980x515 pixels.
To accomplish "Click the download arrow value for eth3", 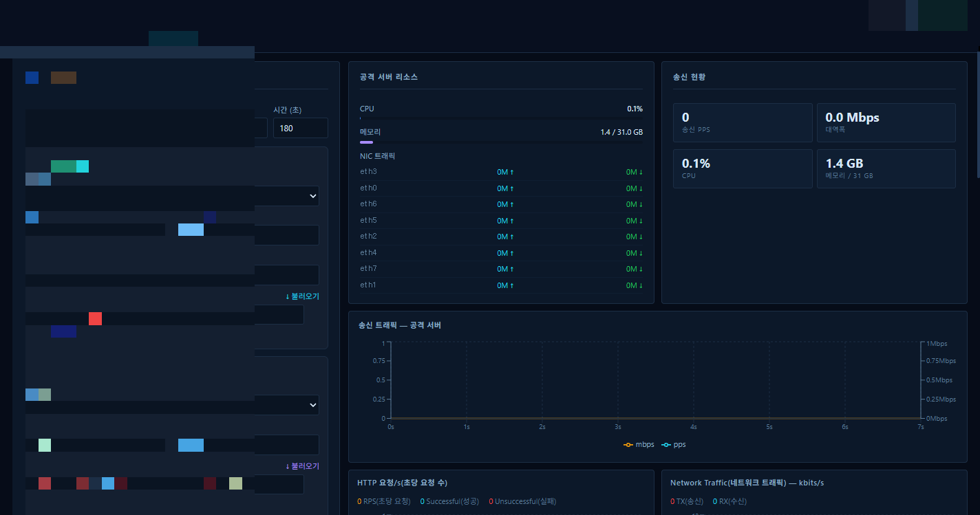I will 635,172.
